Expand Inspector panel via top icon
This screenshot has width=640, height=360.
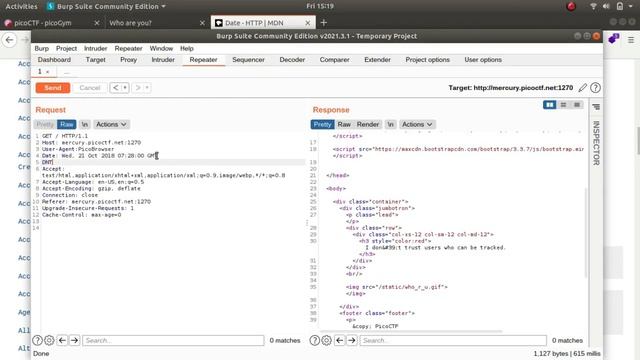point(596,107)
